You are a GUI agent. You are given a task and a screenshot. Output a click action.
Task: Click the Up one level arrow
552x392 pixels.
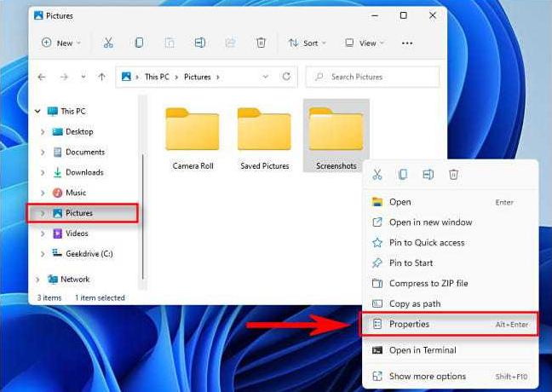[101, 77]
